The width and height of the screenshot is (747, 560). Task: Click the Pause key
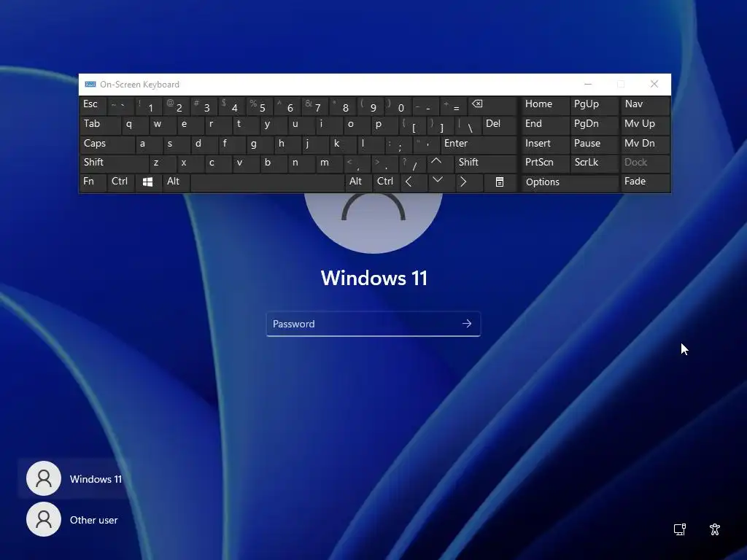point(595,144)
